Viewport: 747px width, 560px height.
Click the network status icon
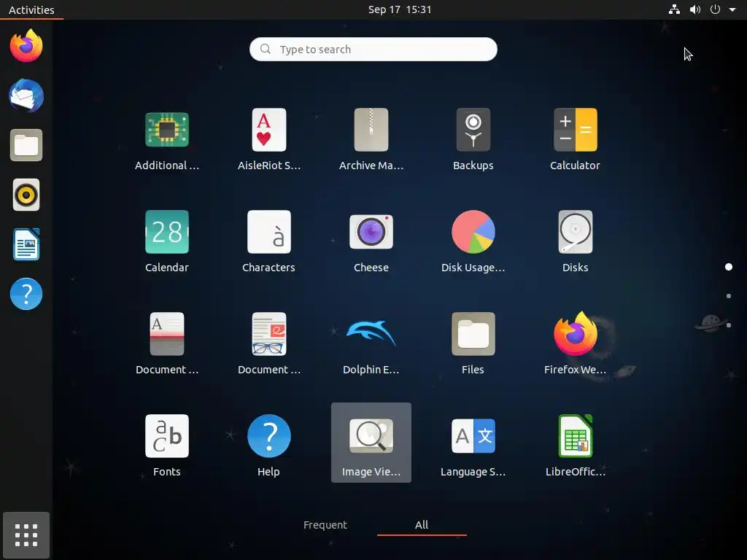[x=674, y=9]
